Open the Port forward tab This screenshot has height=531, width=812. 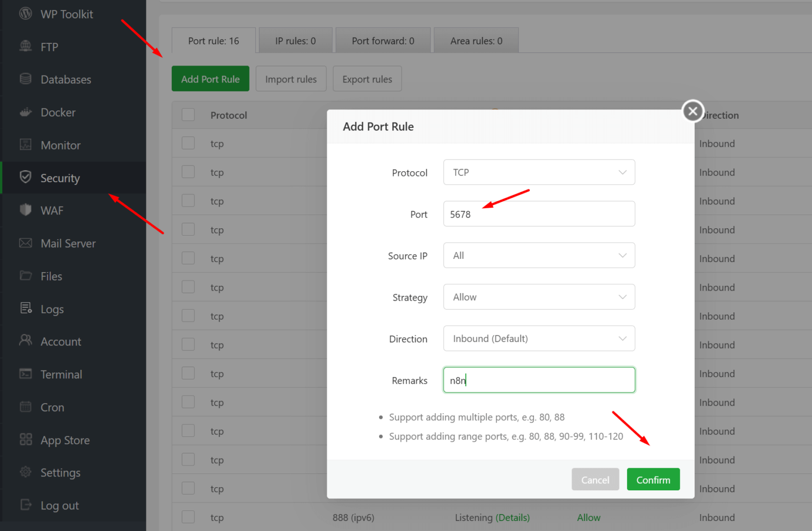pyautogui.click(x=383, y=41)
